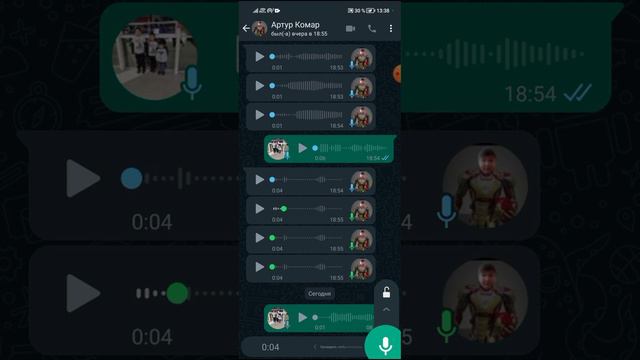Screen dimensions: 640x360
Task: Tap your avatar on the outgoing 18:54 voice message
Action: click(x=278, y=149)
